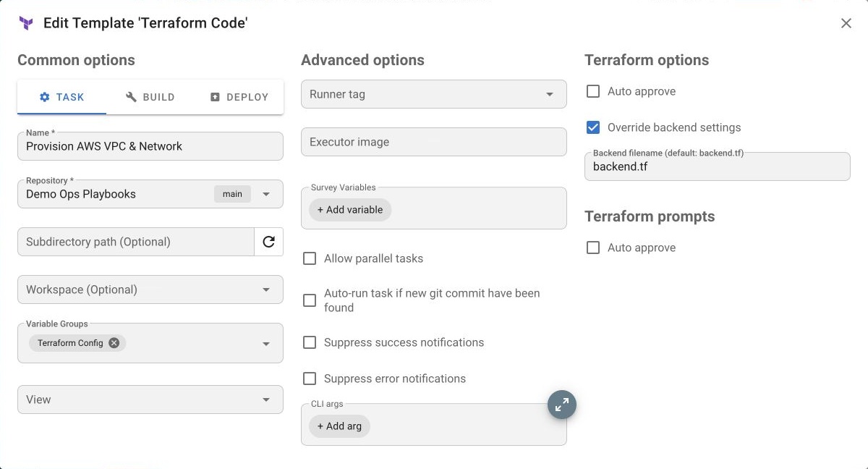Viewport: 868px width, 469px height.
Task: Click the 'Terraform prompts' heading
Action: coord(650,216)
